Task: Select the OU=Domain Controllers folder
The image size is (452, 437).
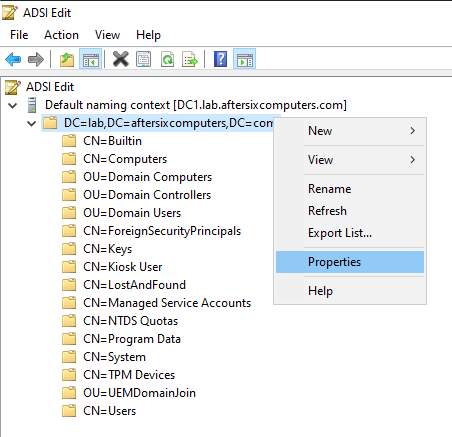Action: [x=147, y=195]
